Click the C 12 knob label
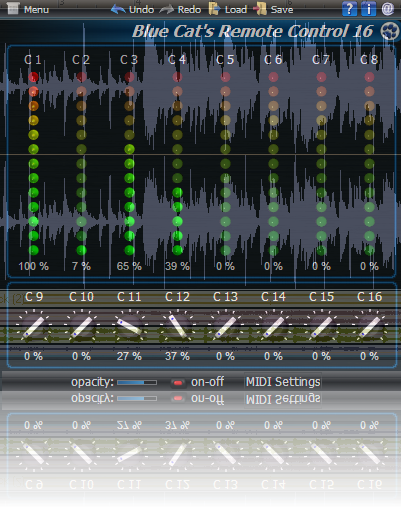Viewport: 401px width, 508px height. click(x=177, y=297)
